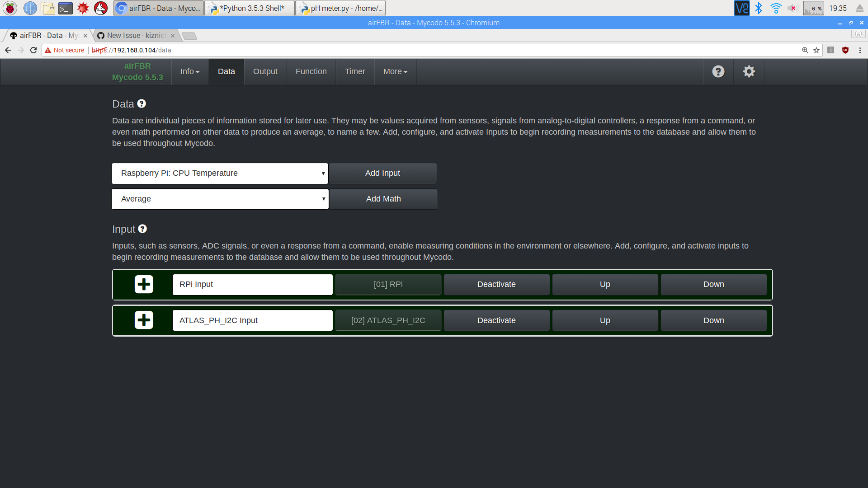Click the RPi Input name field
Screen dimensions: 868x488
[x=253, y=285]
